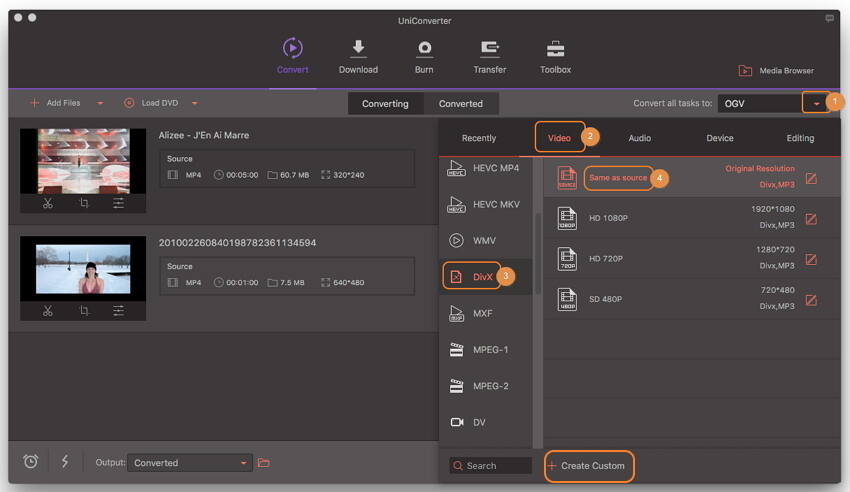The height and width of the screenshot is (492, 850).
Task: Select the HD 720P preset
Action: (691, 258)
